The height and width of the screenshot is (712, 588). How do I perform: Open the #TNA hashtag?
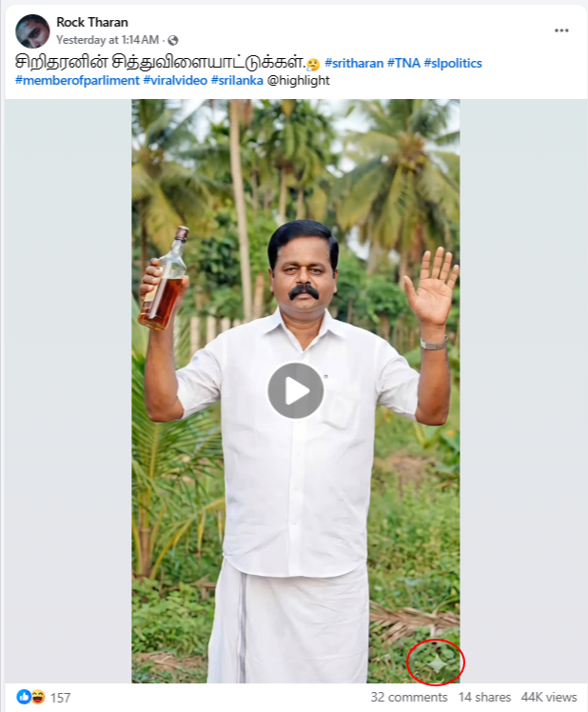[403, 63]
